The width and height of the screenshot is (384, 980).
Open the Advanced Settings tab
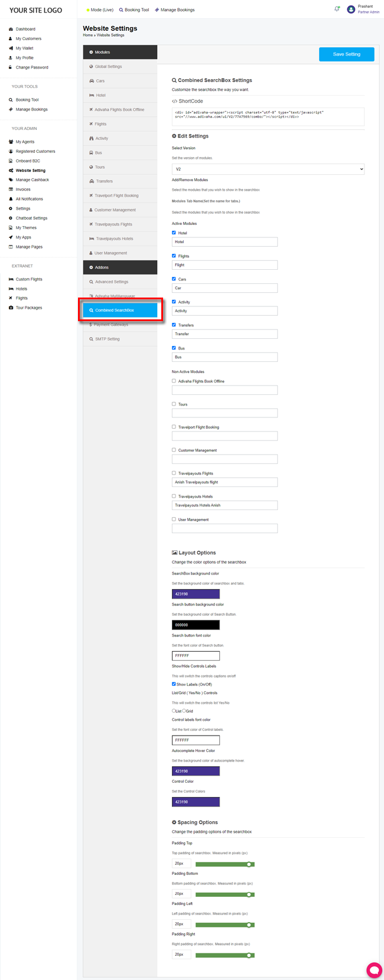pyautogui.click(x=120, y=282)
